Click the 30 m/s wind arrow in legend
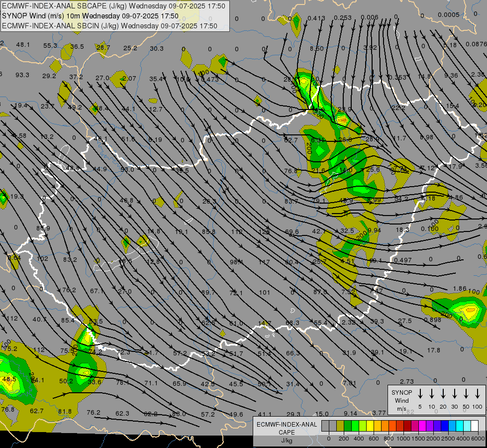This screenshot has height=448, width=487. pos(454,394)
